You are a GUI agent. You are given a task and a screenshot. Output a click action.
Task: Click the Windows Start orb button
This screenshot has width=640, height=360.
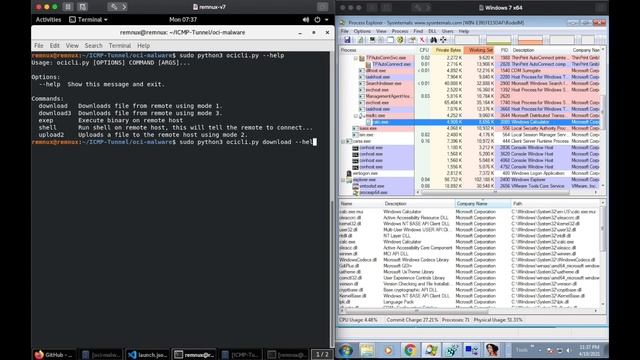[x=346, y=350]
